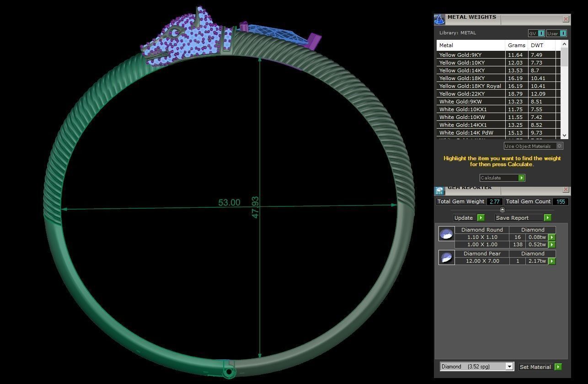
Task: Click the Diamond Pear header cell
Action: [x=482, y=254]
